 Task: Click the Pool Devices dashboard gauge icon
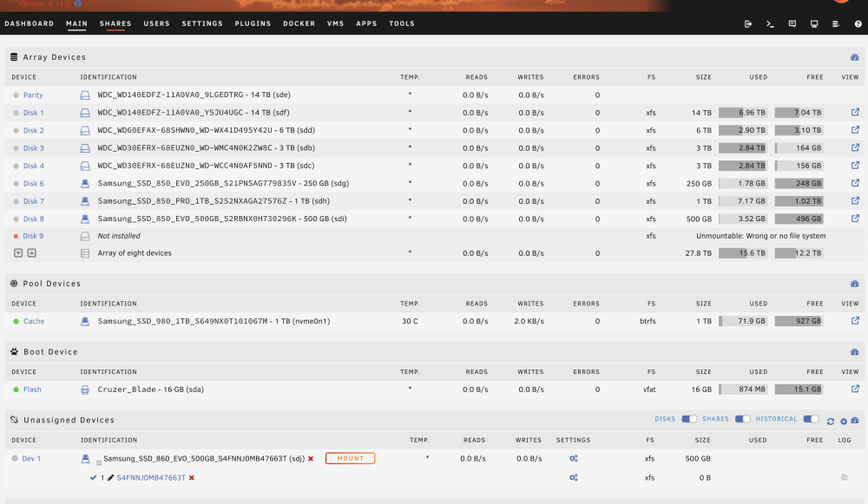point(855,284)
